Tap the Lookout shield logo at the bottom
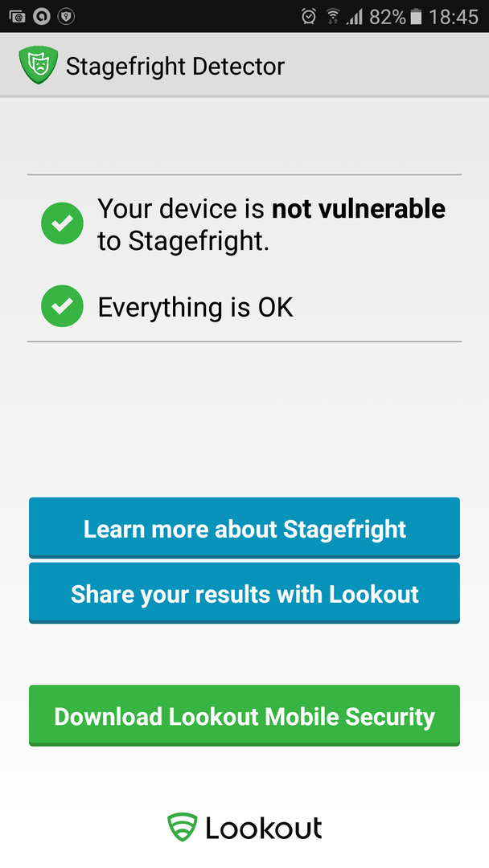The width and height of the screenshot is (489, 868). [183, 827]
